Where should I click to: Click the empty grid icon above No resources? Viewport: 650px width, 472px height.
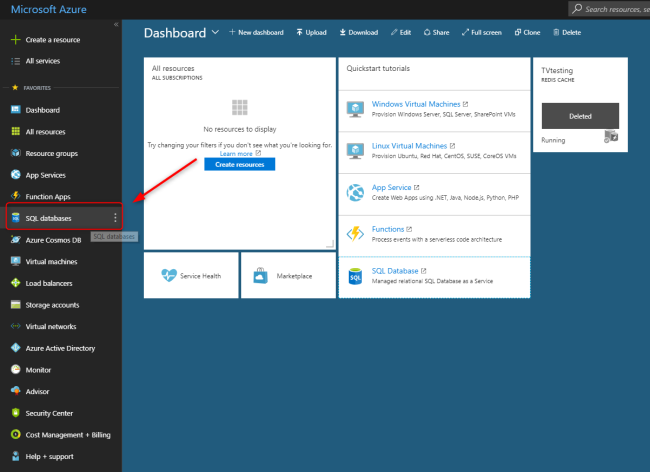[x=240, y=107]
